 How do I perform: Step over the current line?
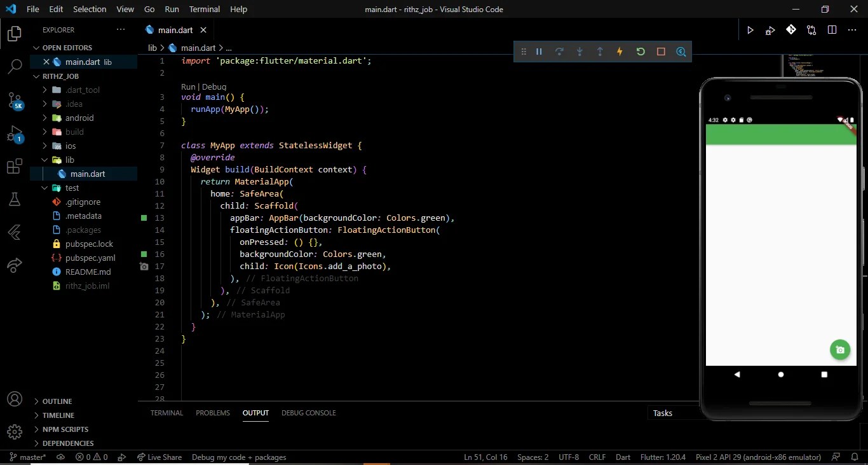559,52
